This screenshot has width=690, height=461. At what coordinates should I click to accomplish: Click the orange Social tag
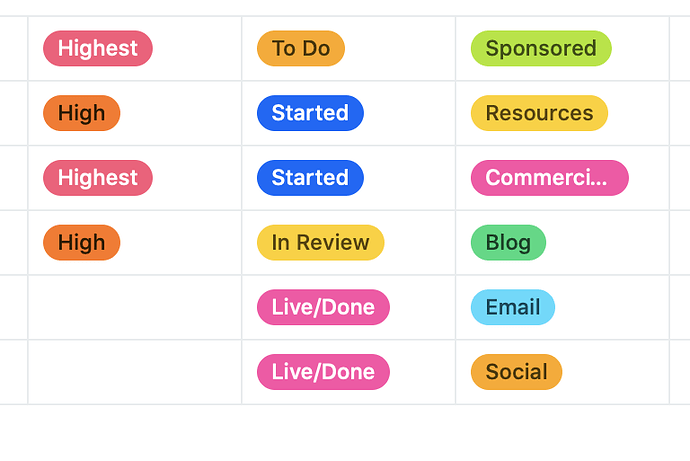[516, 372]
